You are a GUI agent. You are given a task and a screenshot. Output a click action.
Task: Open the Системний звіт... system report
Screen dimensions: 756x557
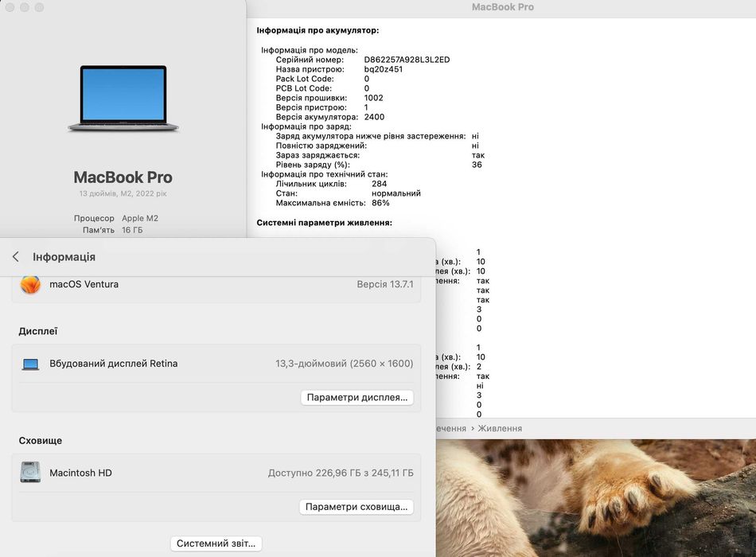216,543
